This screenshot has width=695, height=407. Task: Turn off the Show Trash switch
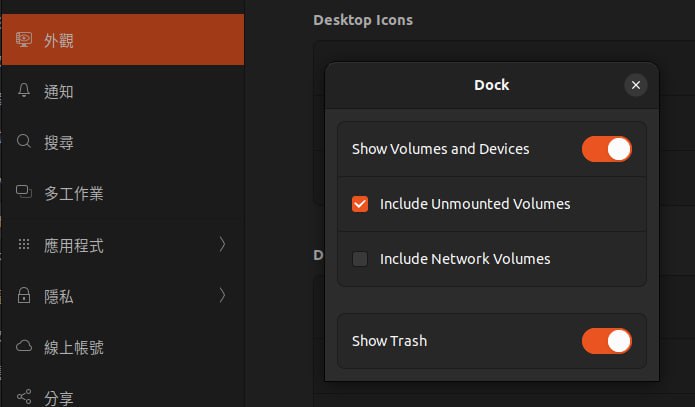pyautogui.click(x=606, y=341)
